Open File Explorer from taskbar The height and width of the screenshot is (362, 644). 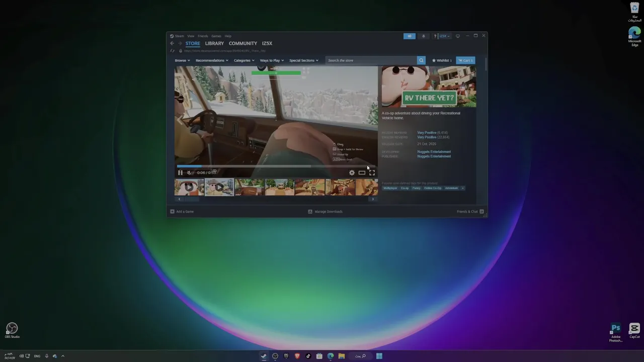point(342,356)
